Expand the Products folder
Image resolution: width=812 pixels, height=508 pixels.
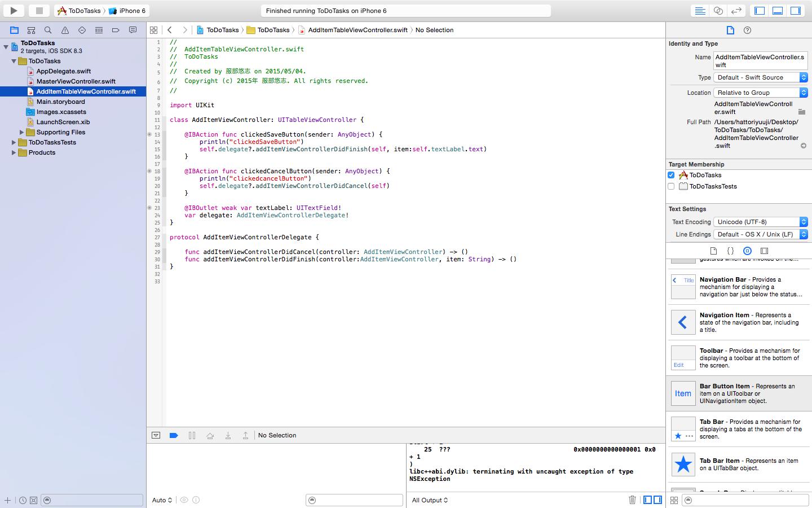[14, 152]
